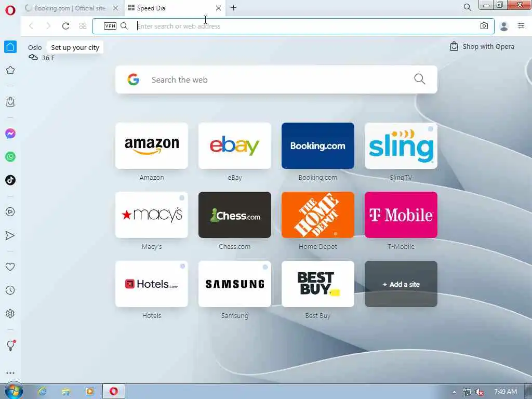Open Settings gear in sidebar

click(x=10, y=313)
